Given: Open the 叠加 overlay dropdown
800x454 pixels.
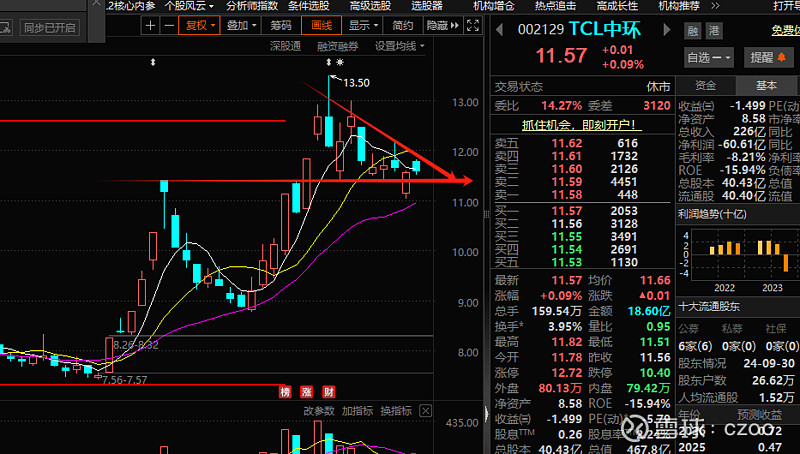Looking at the screenshot, I should pyautogui.click(x=241, y=26).
